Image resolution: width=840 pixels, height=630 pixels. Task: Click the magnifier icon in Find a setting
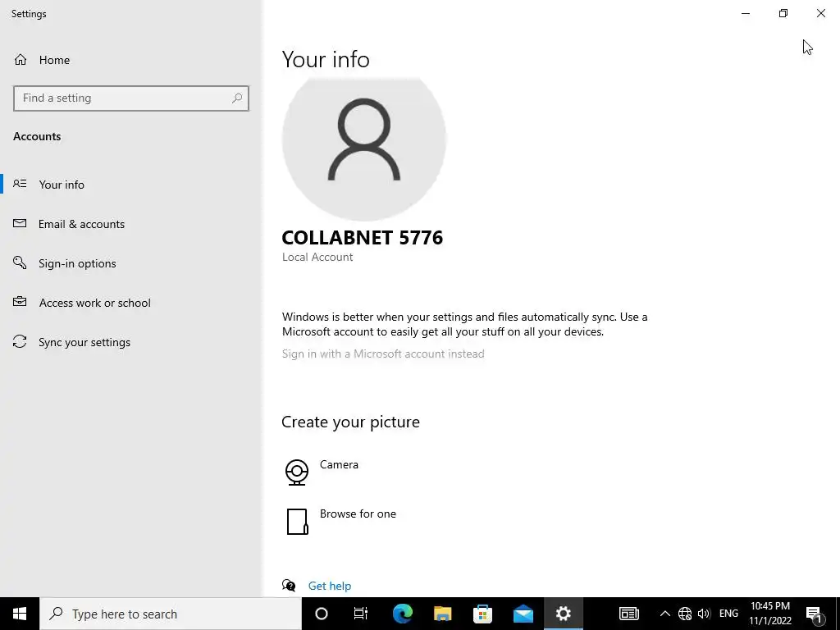pos(237,98)
